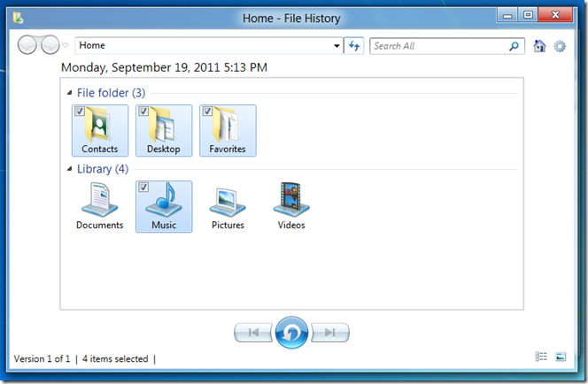This screenshot has width=588, height=384.
Task: Click the File folder (3) group heading
Action: coord(111,93)
